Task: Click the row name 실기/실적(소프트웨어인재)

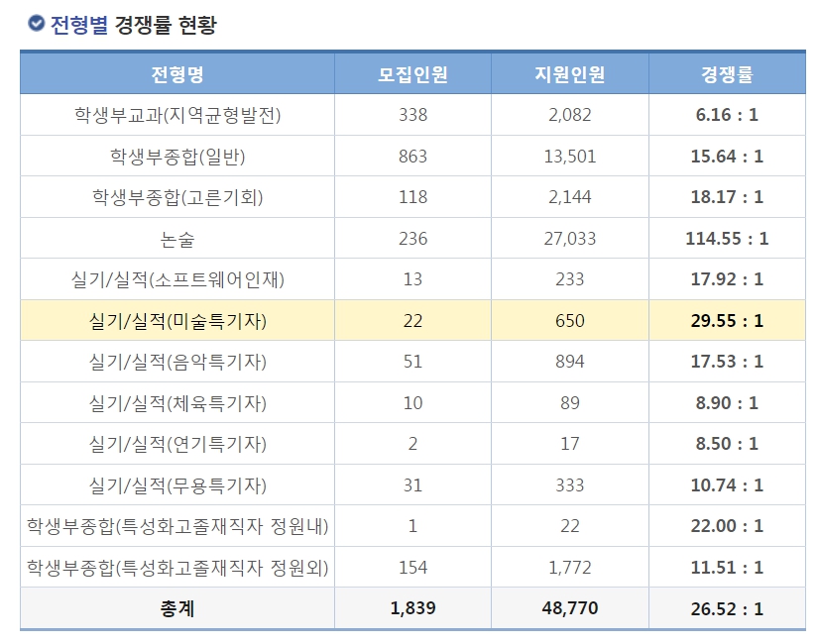Action: [177, 279]
